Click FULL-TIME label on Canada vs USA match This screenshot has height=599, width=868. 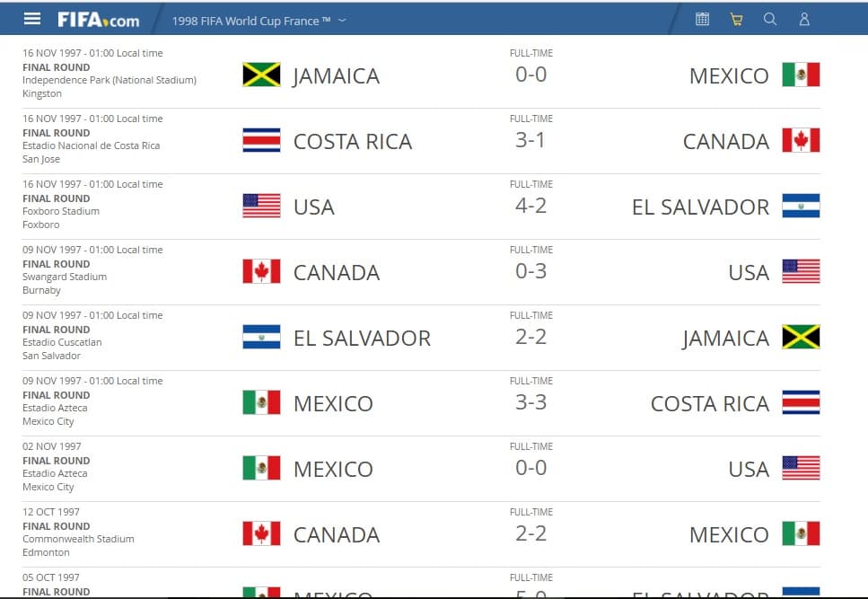click(530, 250)
